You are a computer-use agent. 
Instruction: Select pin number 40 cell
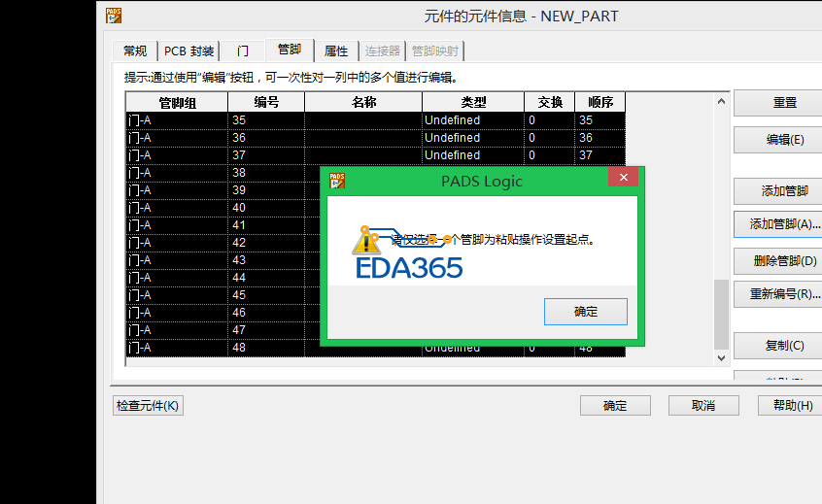[x=266, y=208]
